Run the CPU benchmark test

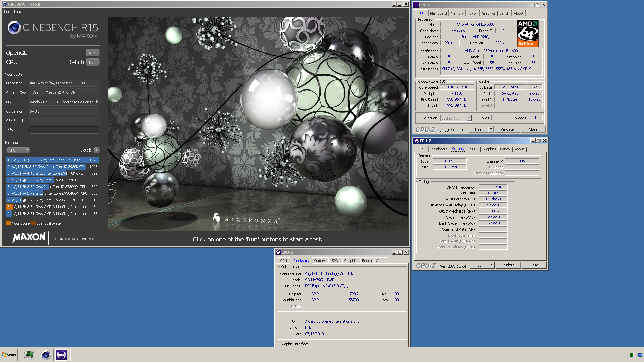92,62
